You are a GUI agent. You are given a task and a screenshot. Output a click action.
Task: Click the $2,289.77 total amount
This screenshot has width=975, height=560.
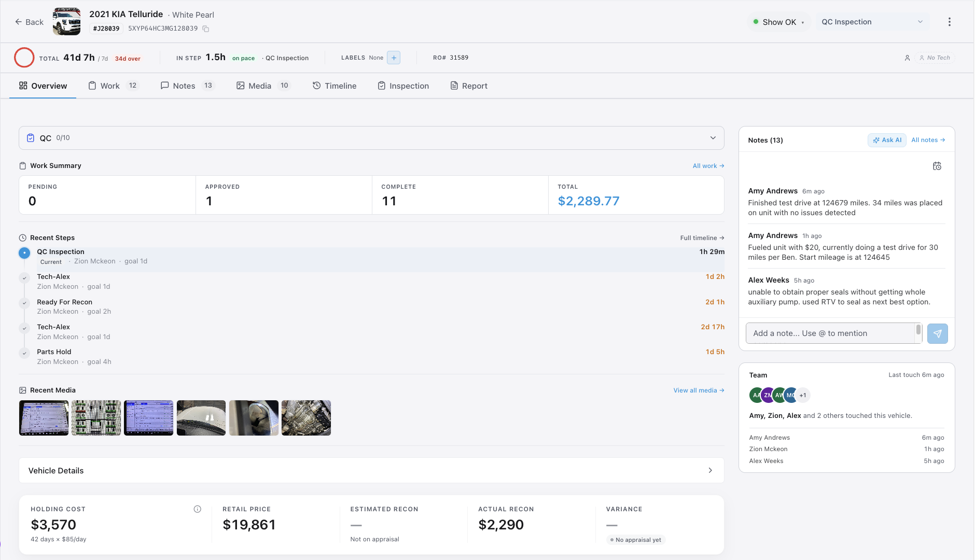[x=589, y=201]
